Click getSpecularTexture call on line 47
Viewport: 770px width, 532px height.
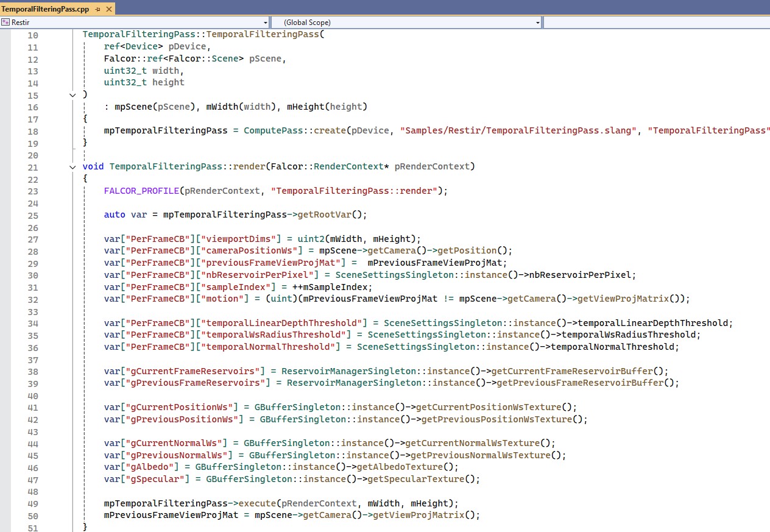pos(421,479)
